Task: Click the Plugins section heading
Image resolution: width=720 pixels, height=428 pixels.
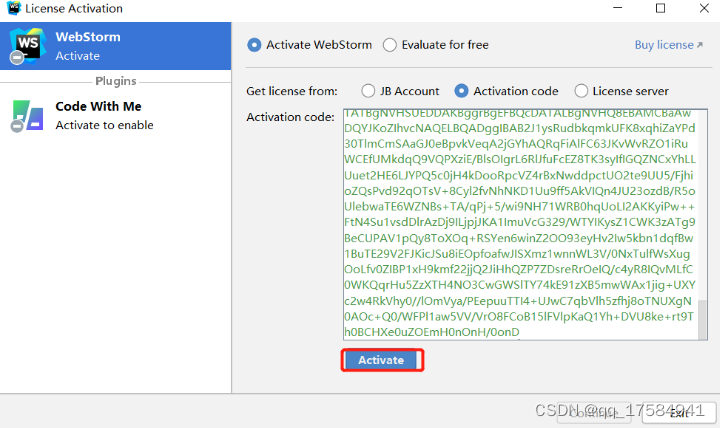Action: click(x=116, y=81)
